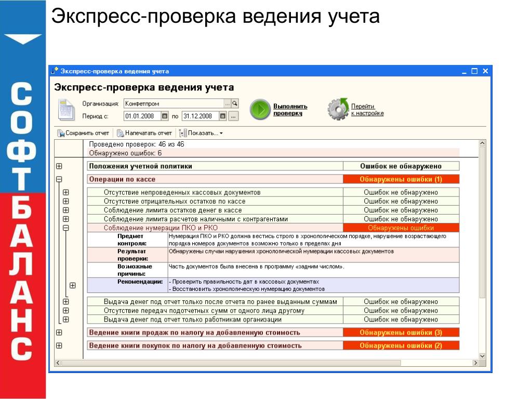Click Сохранить отчет button label
Screen dimensions: 532x399
click(87, 133)
